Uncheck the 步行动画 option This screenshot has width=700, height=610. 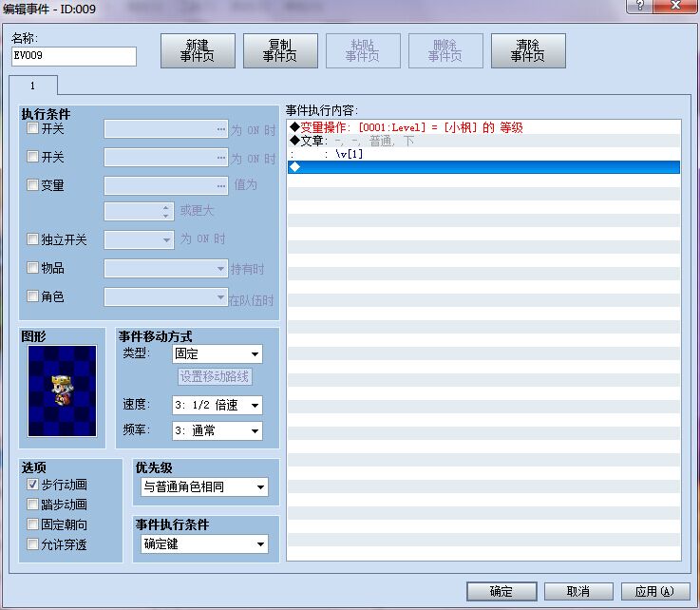point(32,484)
